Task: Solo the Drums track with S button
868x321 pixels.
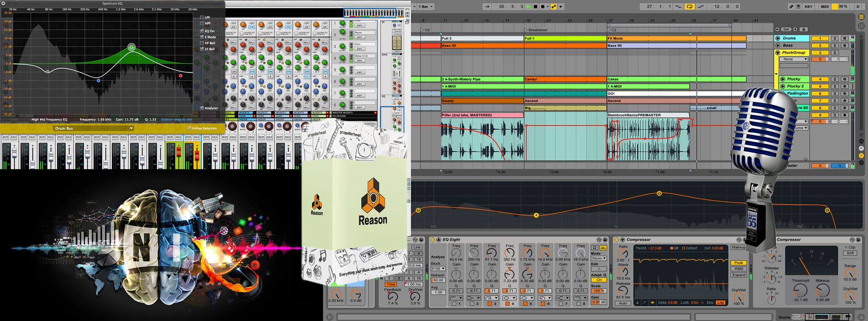Action: [x=835, y=38]
